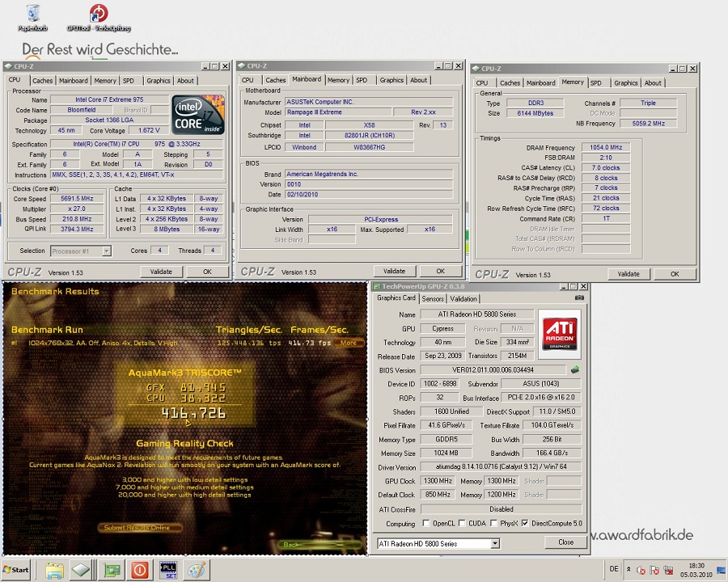Open Graphics tab in first CPU-Z window
The height and width of the screenshot is (582, 728).
tap(159, 81)
